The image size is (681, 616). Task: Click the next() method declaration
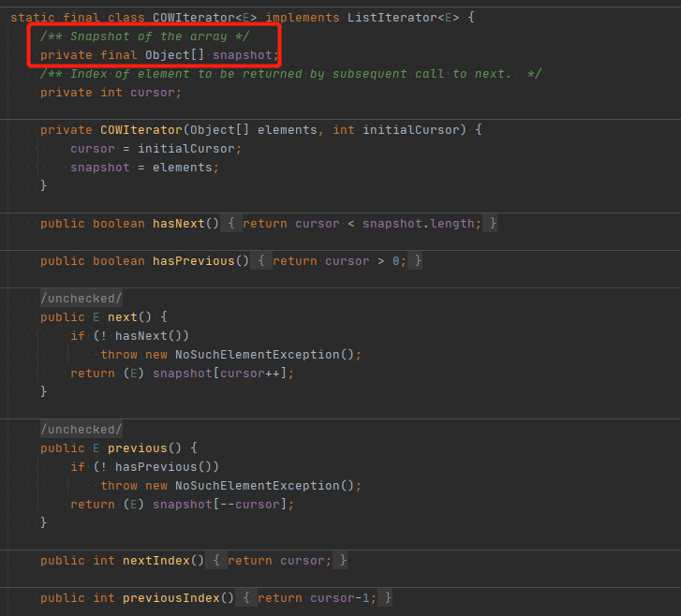point(104,317)
